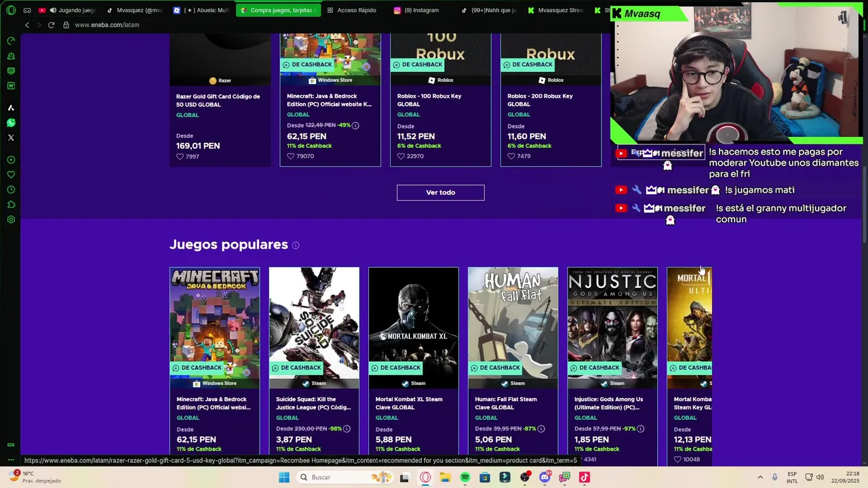Open Windows Start menu
This screenshot has height=488, width=868.
coord(284,477)
